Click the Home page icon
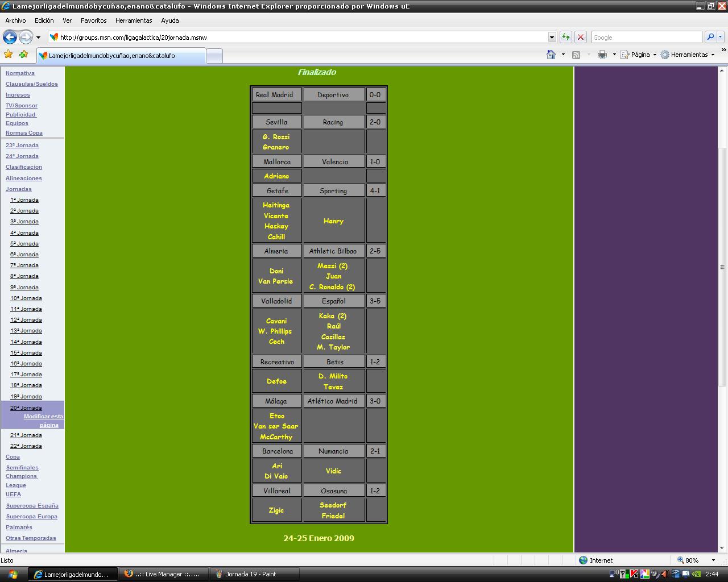The width and height of the screenshot is (728, 582). [551, 55]
